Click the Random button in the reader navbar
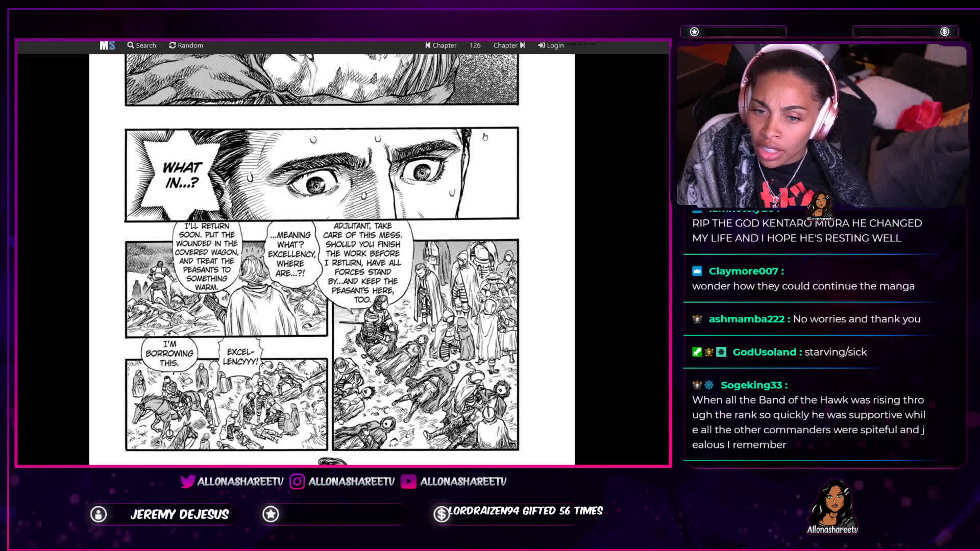 (186, 45)
